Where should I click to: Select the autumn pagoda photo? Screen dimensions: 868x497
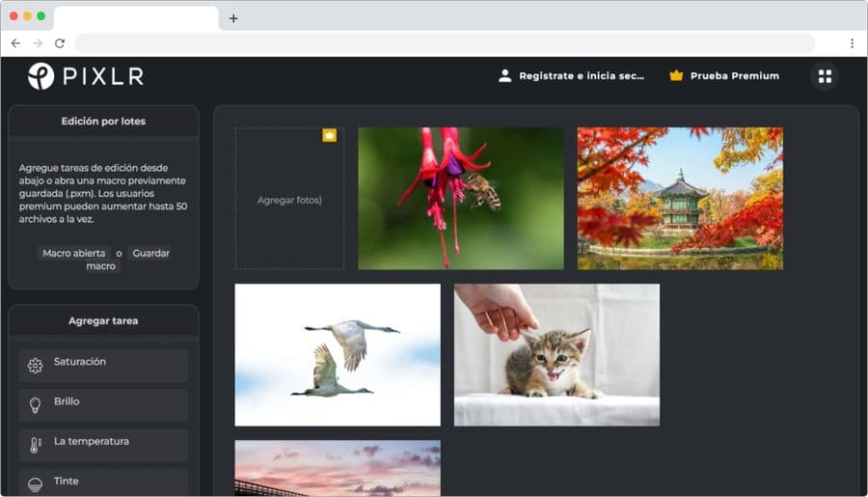point(680,199)
